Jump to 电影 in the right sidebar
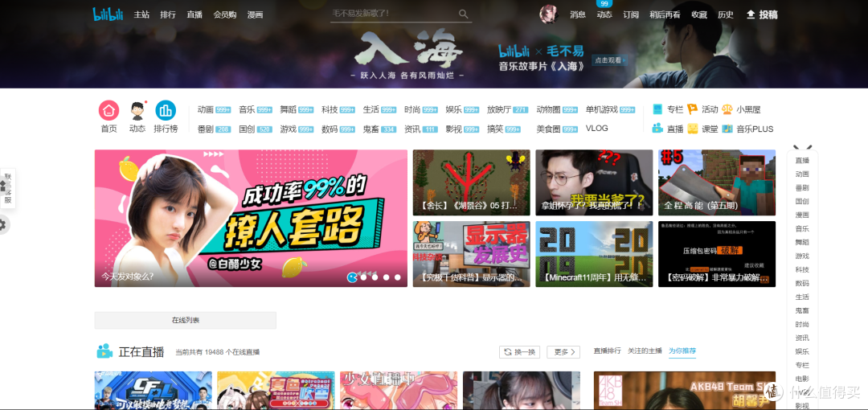Image resolution: width=868 pixels, height=410 pixels. pyautogui.click(x=802, y=379)
